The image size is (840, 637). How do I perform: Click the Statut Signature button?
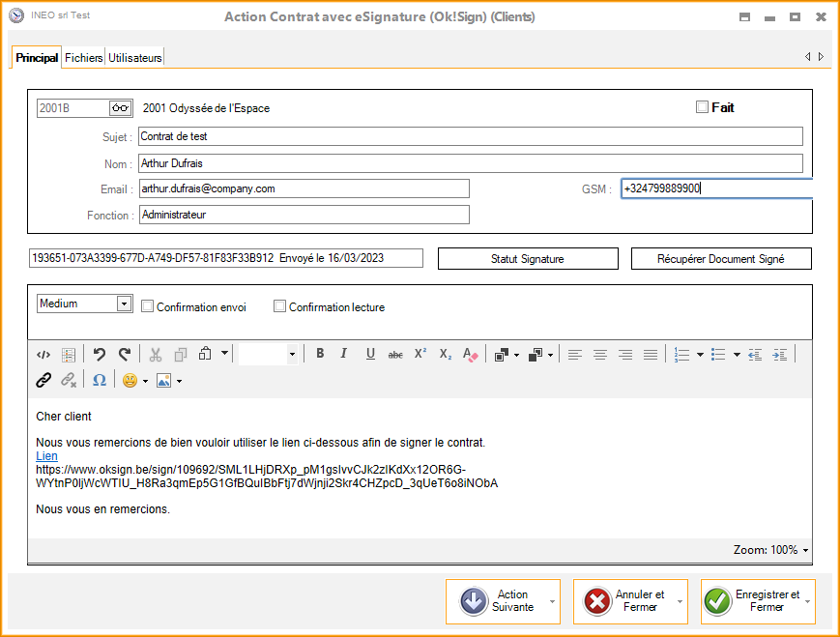click(527, 259)
